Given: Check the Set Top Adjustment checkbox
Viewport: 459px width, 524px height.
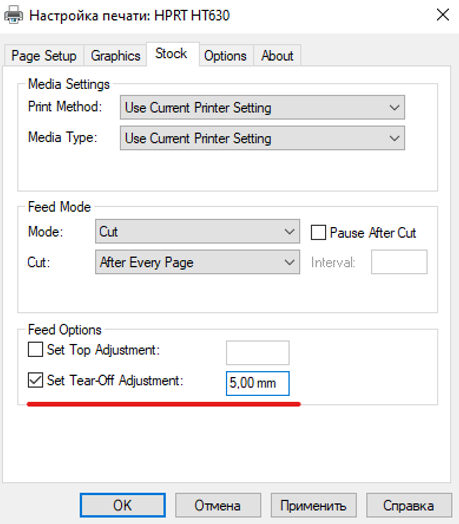Looking at the screenshot, I should tap(35, 350).
